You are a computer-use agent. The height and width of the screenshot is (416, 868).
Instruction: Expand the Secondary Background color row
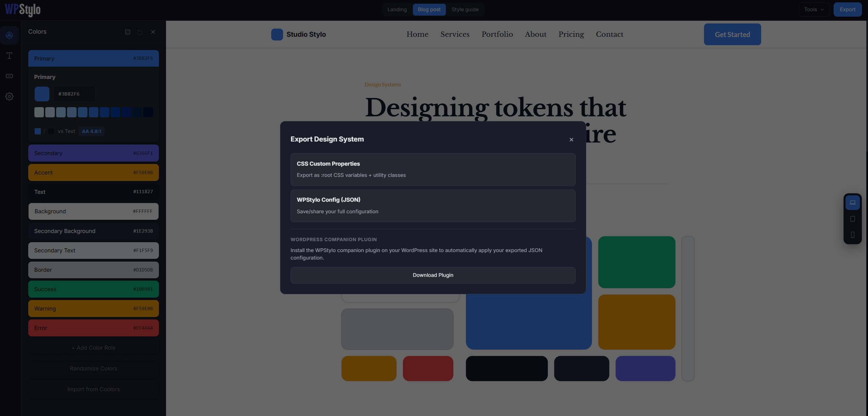coord(94,231)
